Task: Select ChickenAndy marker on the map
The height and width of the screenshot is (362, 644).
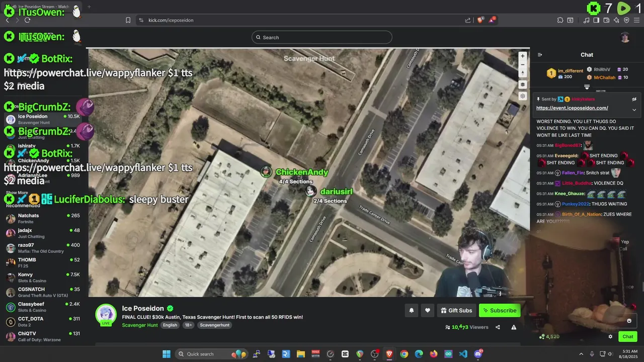Action: (x=266, y=172)
